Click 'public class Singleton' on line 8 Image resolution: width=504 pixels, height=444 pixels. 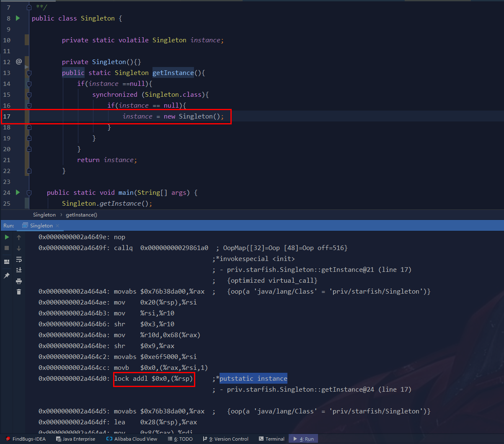pyautogui.click(x=73, y=18)
